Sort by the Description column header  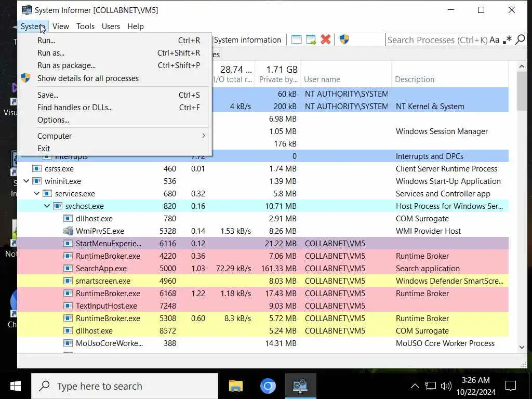click(450, 73)
